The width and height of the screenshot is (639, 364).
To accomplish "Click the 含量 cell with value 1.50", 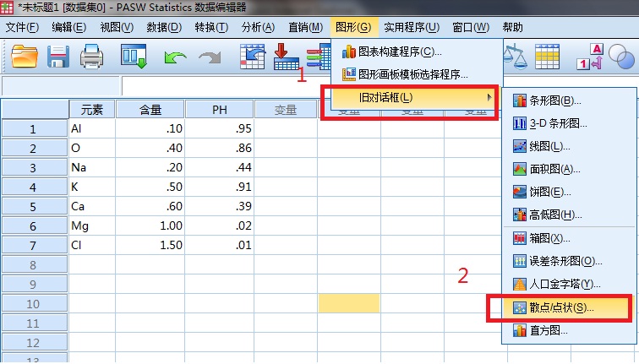I will click(x=150, y=245).
